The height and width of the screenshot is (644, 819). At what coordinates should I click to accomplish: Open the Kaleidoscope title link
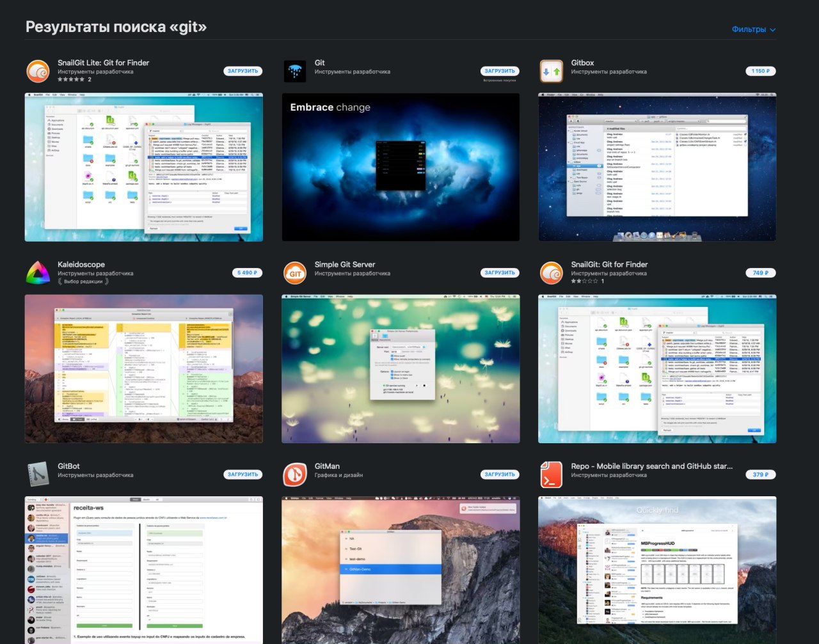point(81,264)
